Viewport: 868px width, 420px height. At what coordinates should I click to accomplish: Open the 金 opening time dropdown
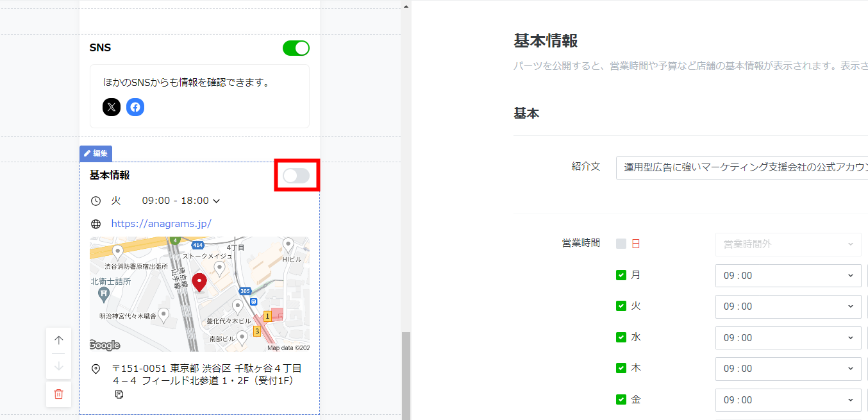(788, 400)
